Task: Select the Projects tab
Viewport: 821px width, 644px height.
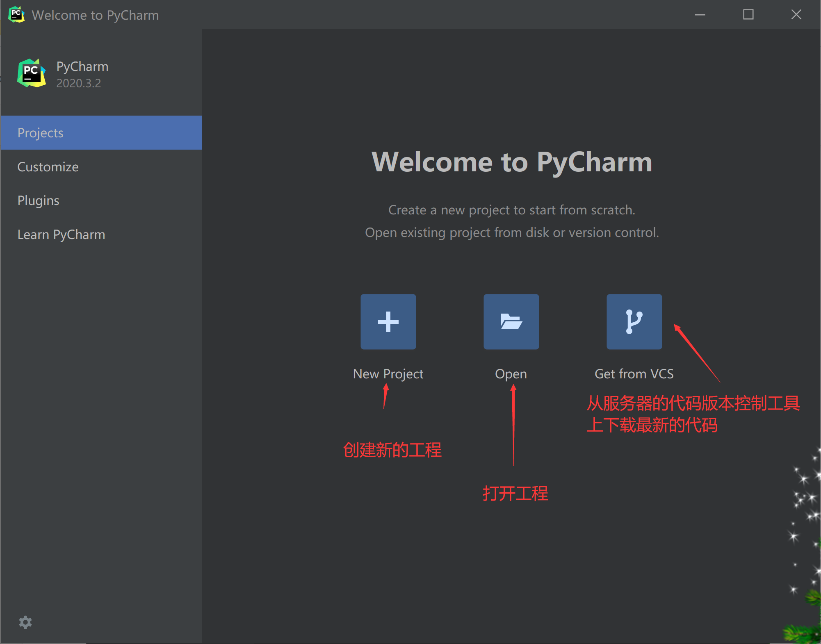Action: point(101,133)
